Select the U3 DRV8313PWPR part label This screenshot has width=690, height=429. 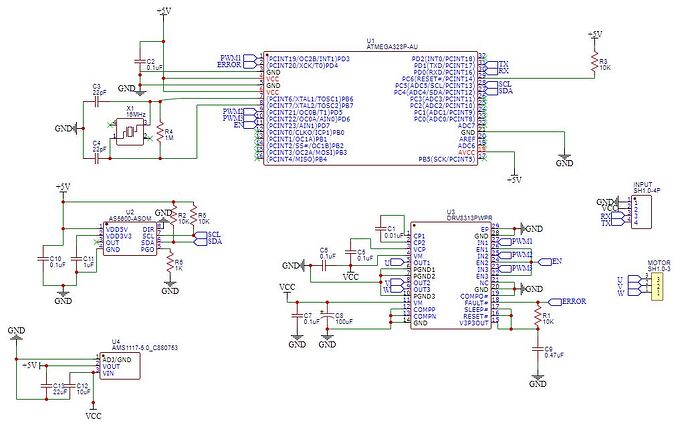click(x=469, y=215)
